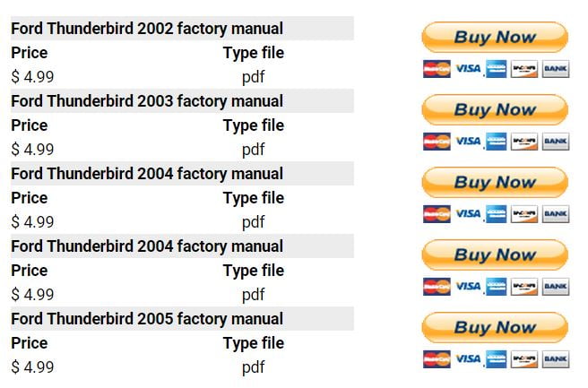This screenshot has height=388, width=588.
Task: Open Ford Thunderbird 2002 factory manual title
Action: tap(147, 29)
